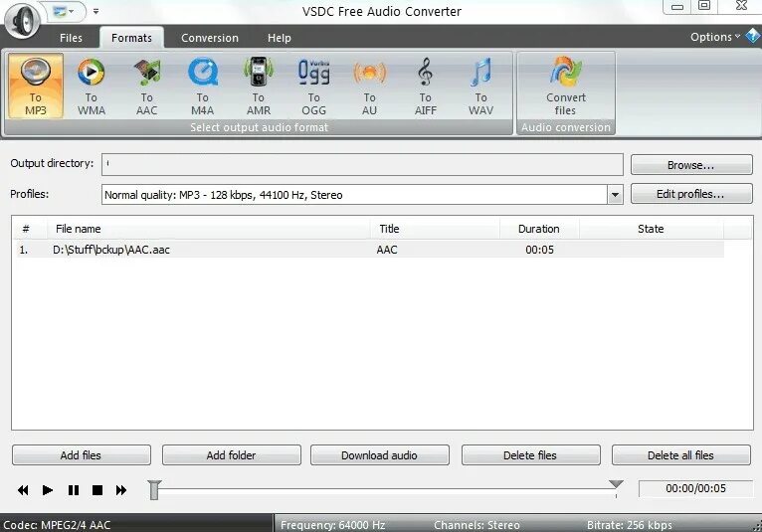Click the pause button
Screen dimensions: 762x532
pos(74,490)
